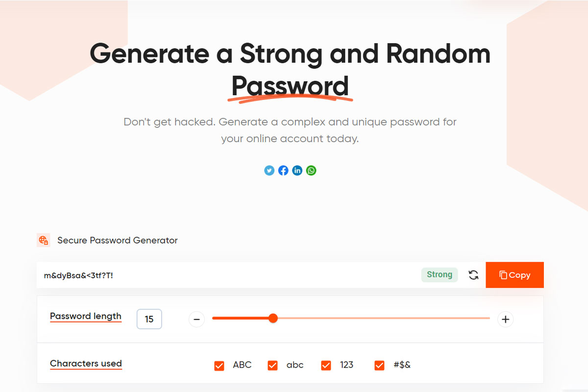Share via the WhatsApp icon

[x=311, y=171]
